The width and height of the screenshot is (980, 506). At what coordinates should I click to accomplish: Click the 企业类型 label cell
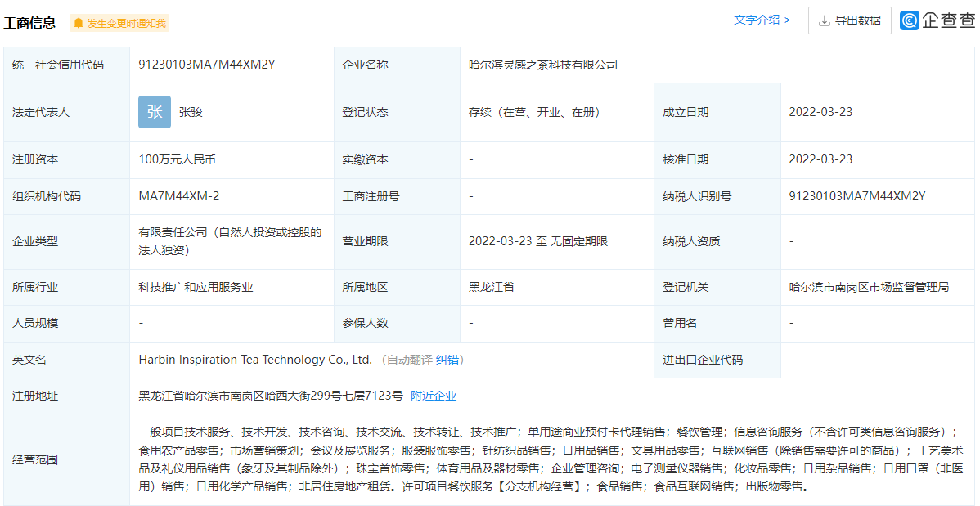[x=67, y=241]
